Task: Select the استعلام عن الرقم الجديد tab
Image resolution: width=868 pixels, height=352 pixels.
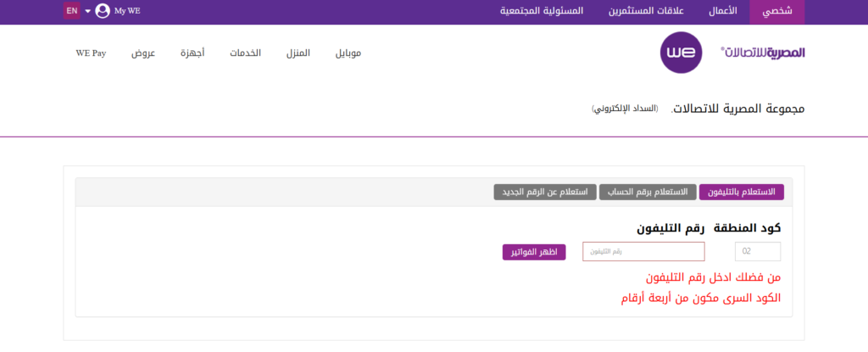Action: click(545, 193)
